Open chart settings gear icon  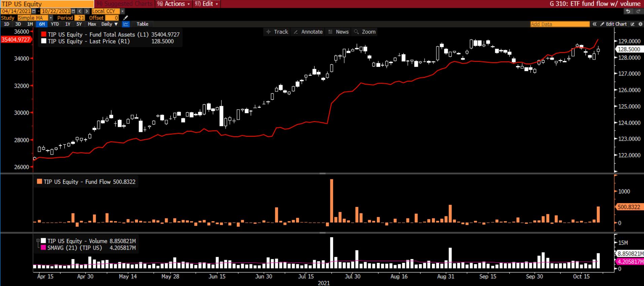pos(640,24)
